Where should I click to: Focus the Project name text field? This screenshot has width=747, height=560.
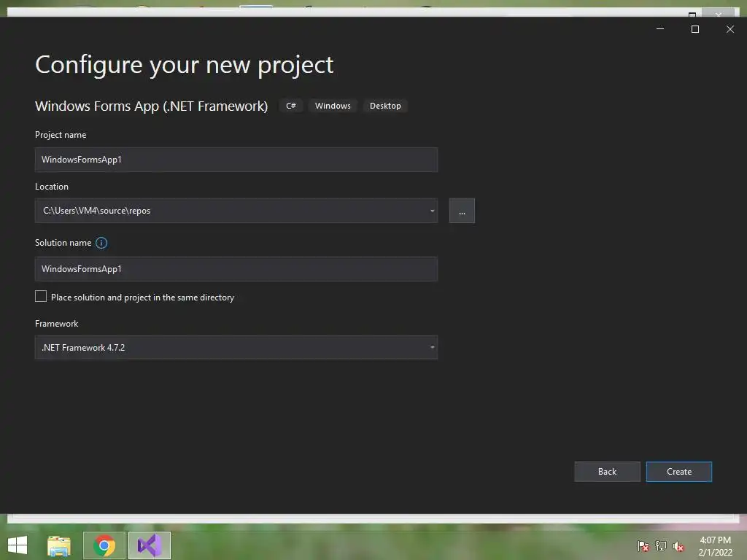[236, 160]
